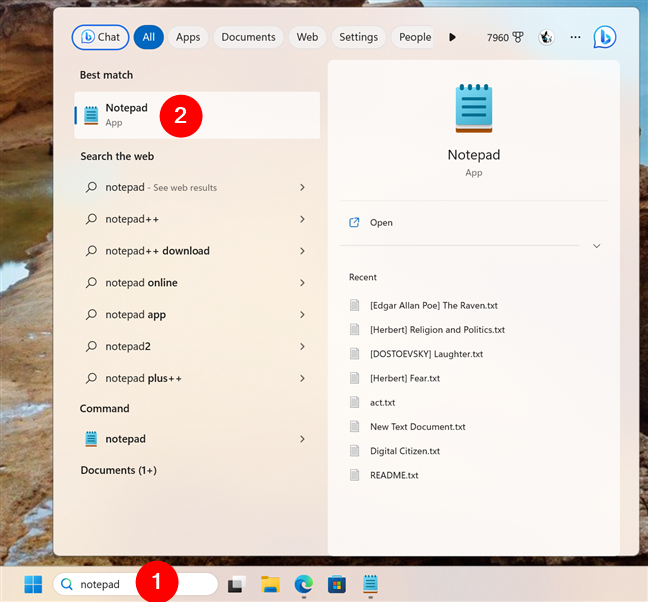Screen dimensions: 648x602
Task: Expand chevron next to notepad command
Action: point(303,439)
